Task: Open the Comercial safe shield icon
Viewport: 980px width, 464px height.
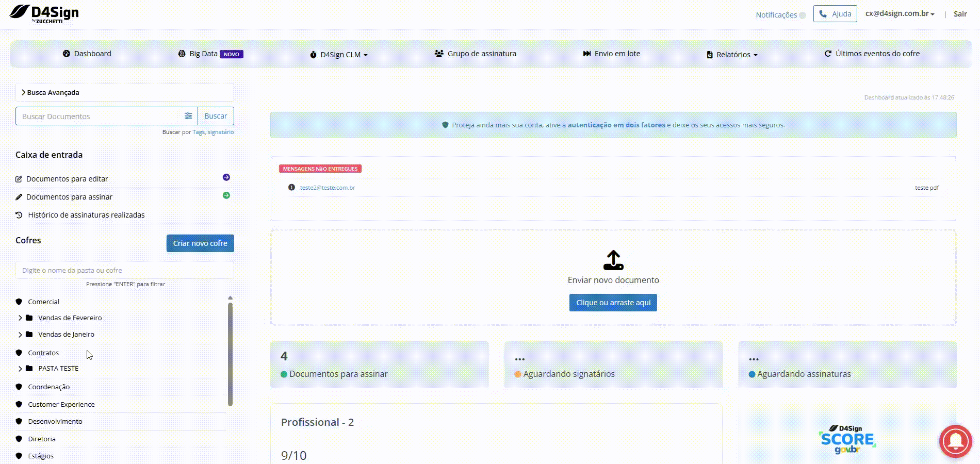Action: click(x=19, y=302)
